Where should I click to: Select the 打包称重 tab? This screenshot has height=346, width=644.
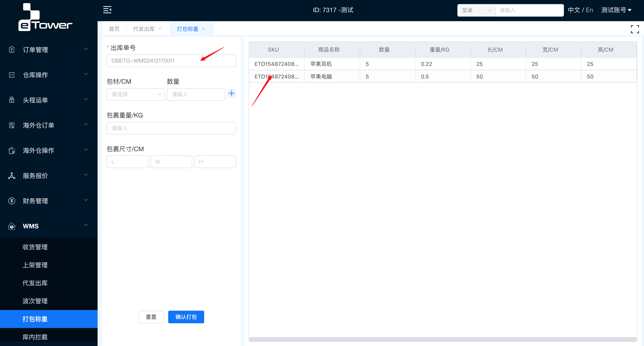click(x=188, y=29)
